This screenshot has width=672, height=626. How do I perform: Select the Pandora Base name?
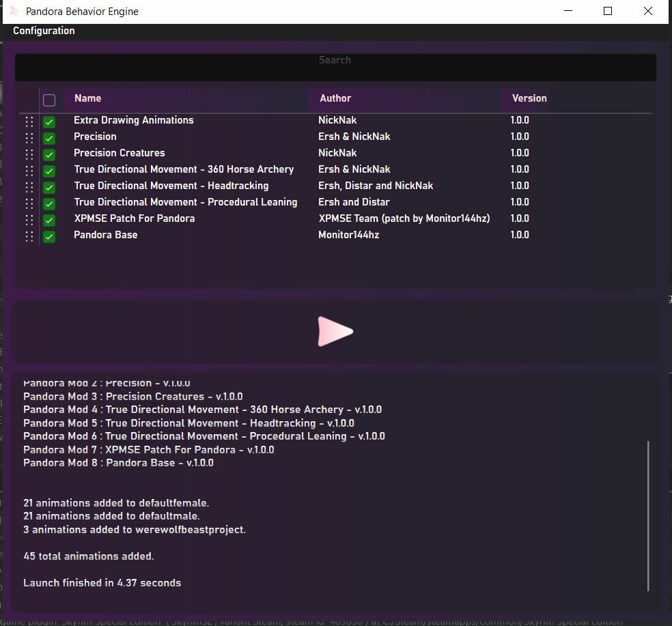pyautogui.click(x=105, y=235)
